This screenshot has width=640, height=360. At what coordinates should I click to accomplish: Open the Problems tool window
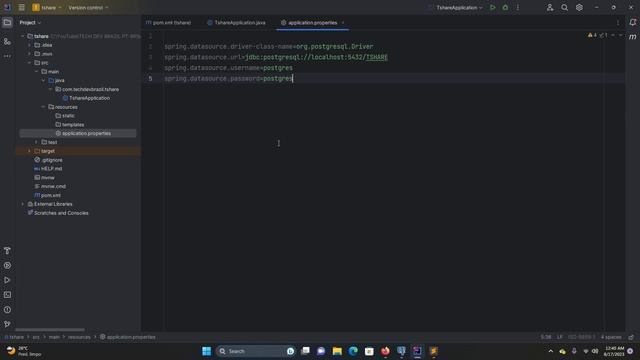click(x=7, y=309)
